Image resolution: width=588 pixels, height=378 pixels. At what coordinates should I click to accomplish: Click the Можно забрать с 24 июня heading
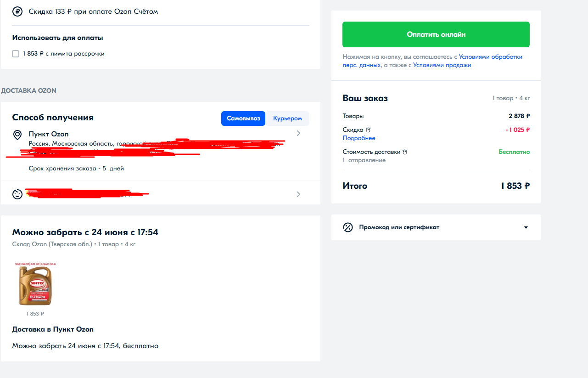pos(85,232)
